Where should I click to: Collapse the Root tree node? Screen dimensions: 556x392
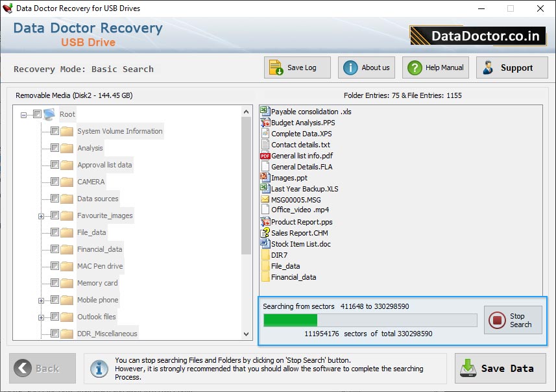pyautogui.click(x=23, y=115)
